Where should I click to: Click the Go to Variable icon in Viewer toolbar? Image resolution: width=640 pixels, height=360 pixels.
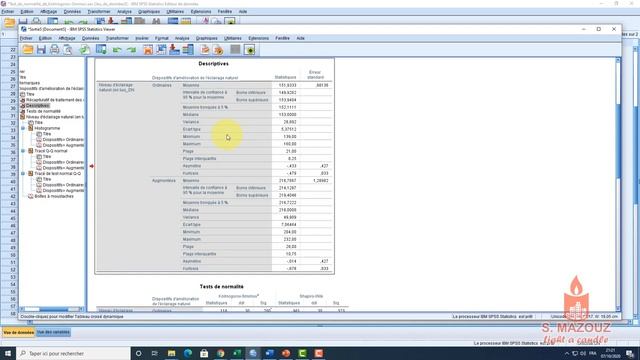174,50
